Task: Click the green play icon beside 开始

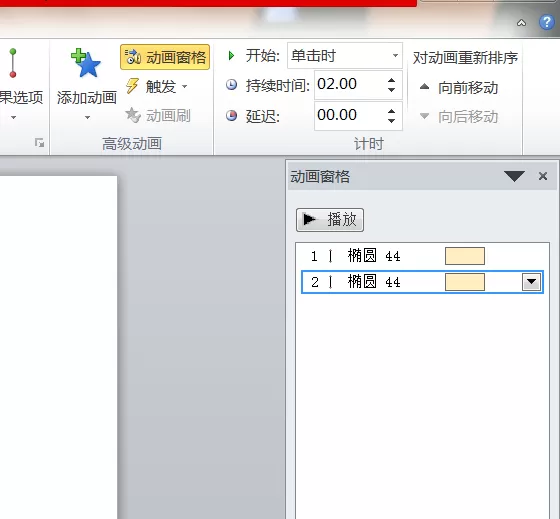Action: point(231,56)
